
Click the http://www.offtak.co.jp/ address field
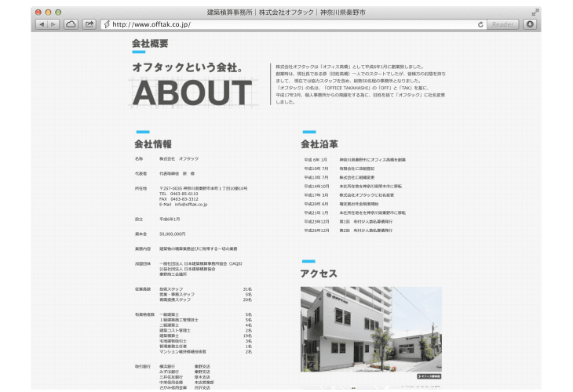pyautogui.click(x=293, y=24)
